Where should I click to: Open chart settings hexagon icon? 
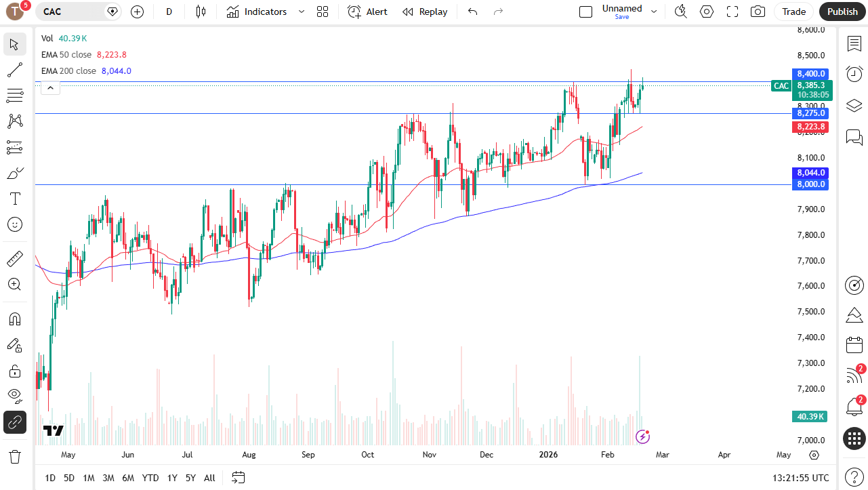pos(707,12)
